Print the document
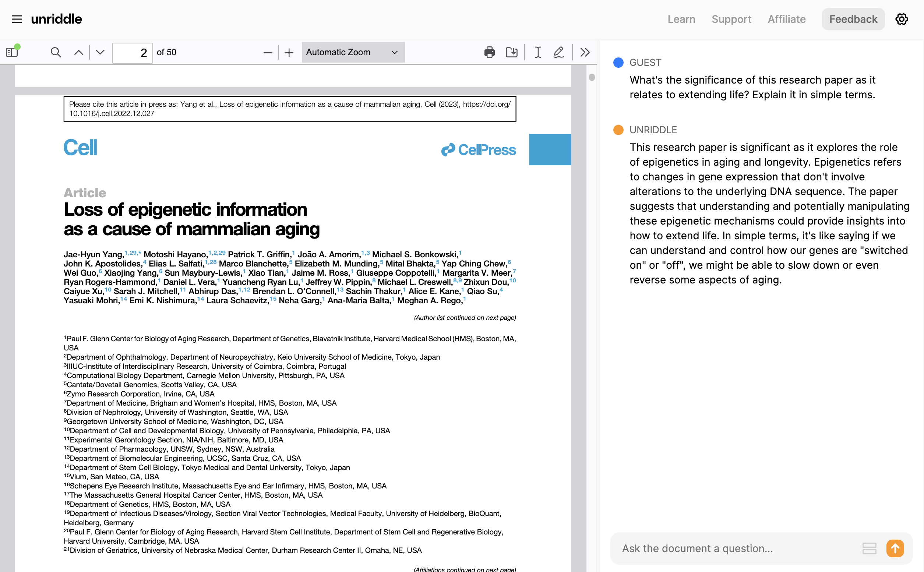The image size is (924, 572). tap(489, 52)
